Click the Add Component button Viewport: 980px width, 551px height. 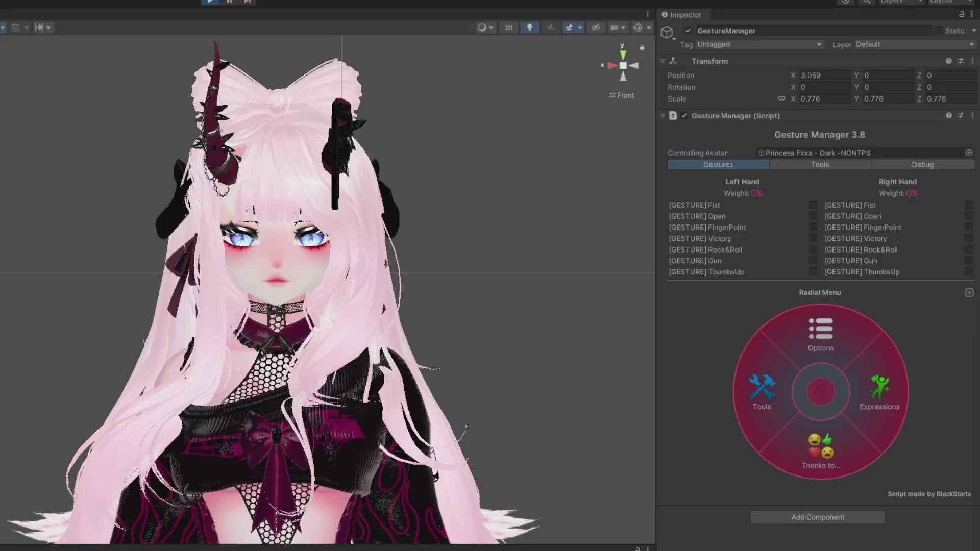coord(817,517)
